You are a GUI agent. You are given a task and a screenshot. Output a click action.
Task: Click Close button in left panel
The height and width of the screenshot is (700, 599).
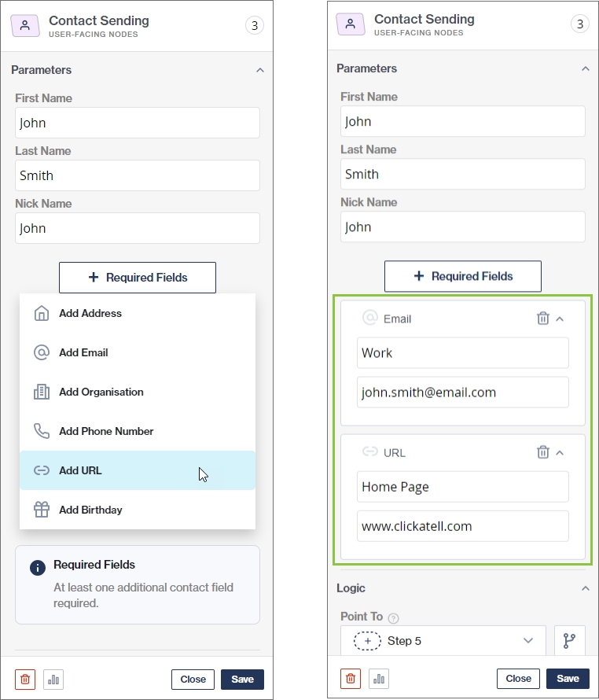point(193,680)
